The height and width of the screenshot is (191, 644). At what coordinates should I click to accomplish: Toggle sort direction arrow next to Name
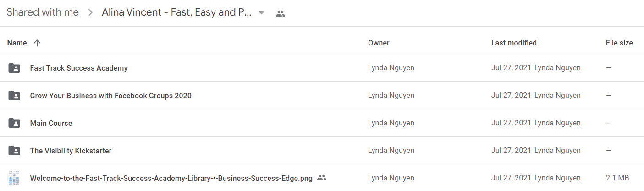(x=37, y=43)
